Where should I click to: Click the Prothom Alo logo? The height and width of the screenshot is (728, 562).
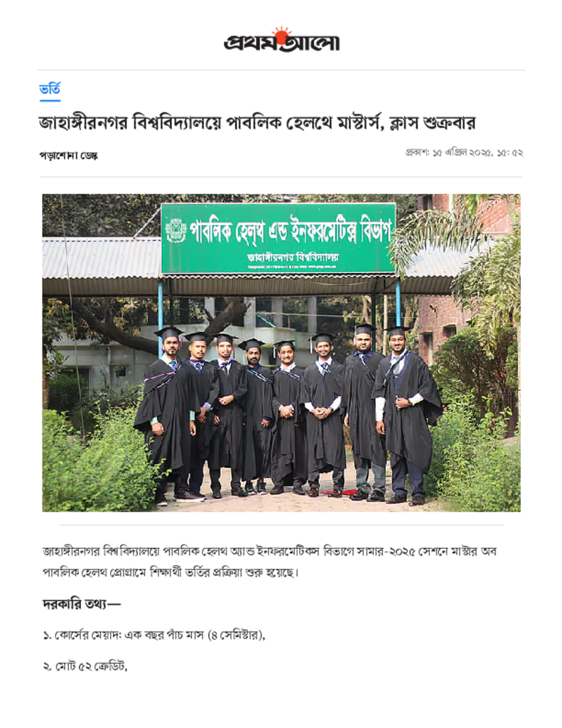(281, 40)
